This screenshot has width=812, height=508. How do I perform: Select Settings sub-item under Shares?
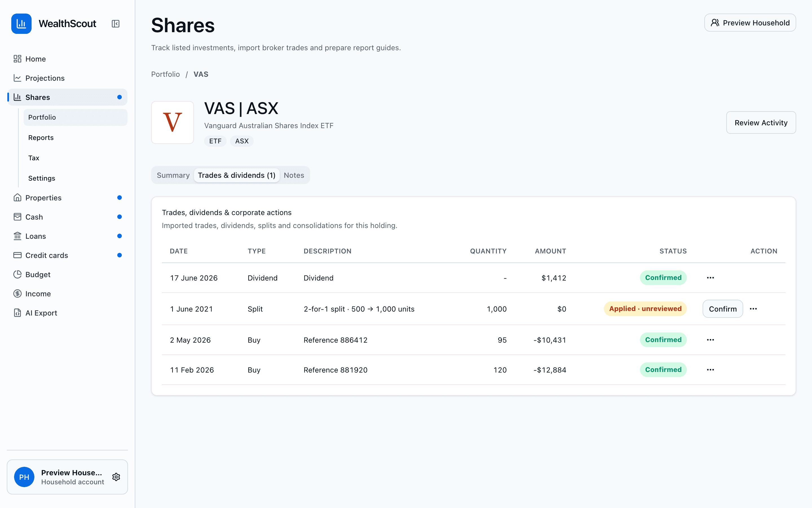point(76,178)
